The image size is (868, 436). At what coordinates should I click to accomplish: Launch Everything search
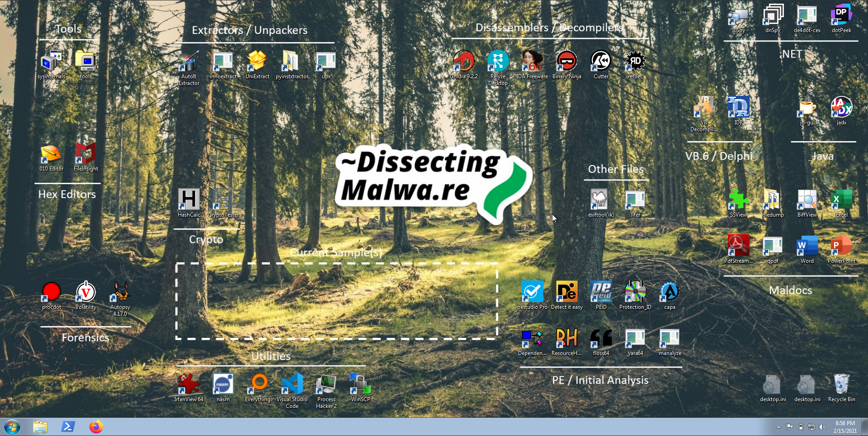tap(257, 388)
